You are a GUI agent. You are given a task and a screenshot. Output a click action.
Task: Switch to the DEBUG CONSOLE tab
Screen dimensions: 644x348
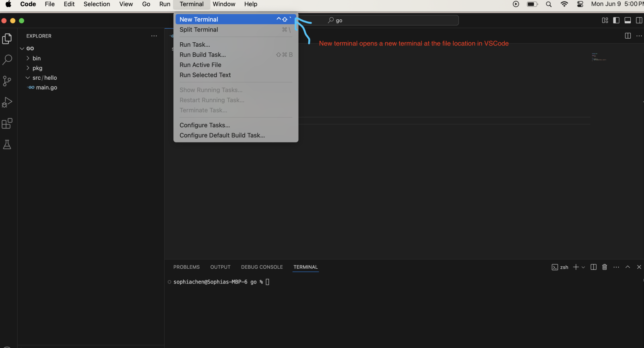262,267
